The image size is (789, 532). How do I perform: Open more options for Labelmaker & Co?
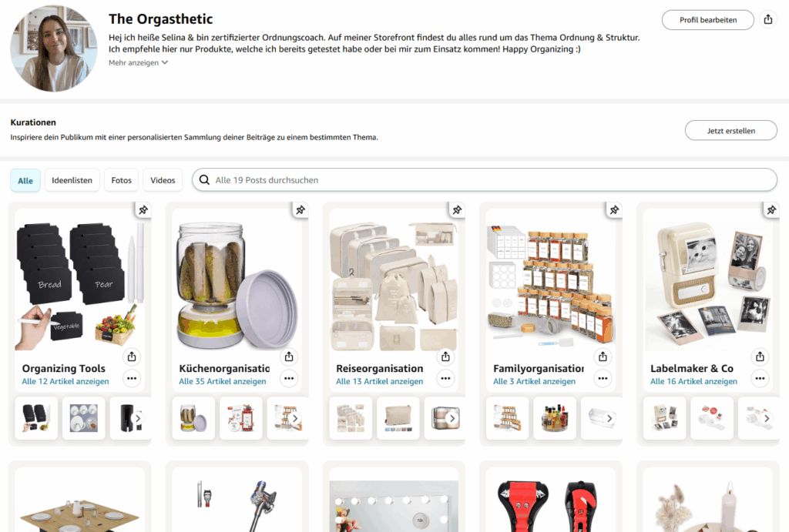760,378
